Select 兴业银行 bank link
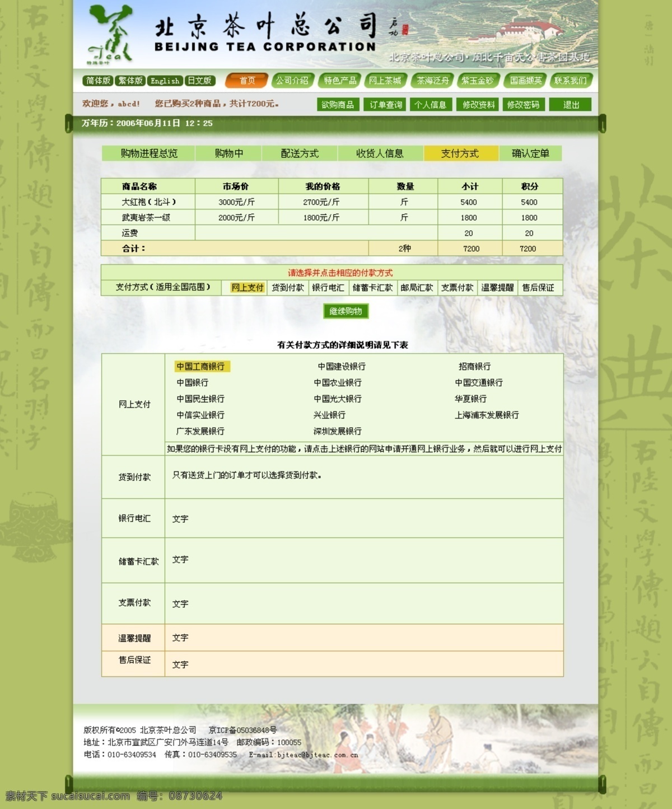The image size is (672, 809). 329,415
